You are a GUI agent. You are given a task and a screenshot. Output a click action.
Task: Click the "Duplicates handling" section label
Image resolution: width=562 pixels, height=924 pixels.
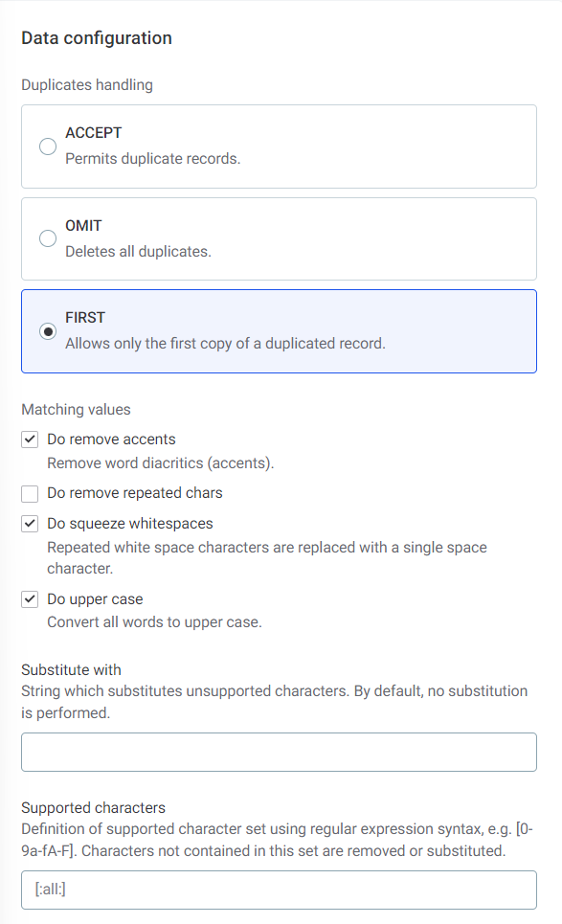pos(87,84)
